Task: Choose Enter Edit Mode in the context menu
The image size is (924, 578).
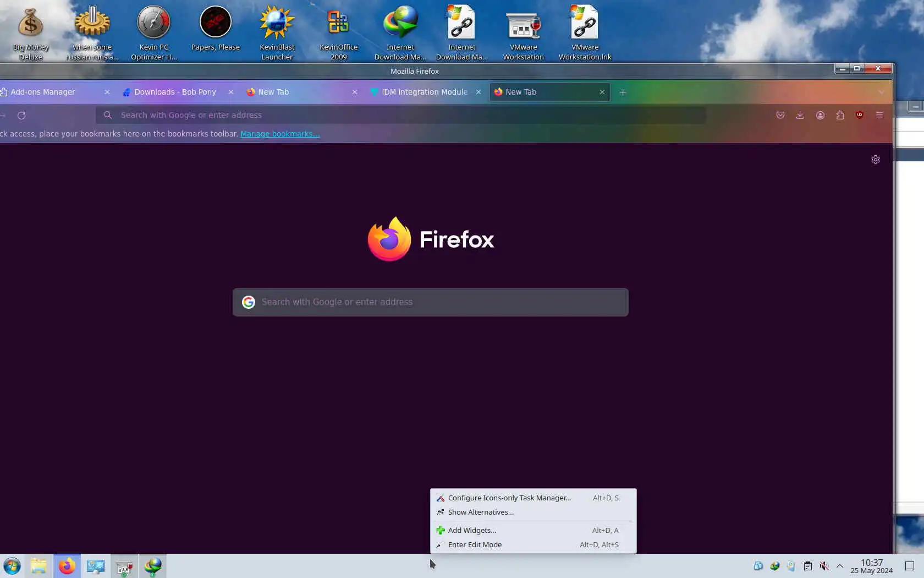Action: tap(532, 544)
